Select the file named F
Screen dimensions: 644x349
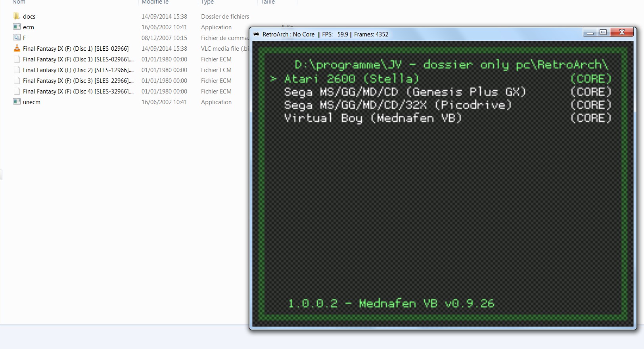24,38
